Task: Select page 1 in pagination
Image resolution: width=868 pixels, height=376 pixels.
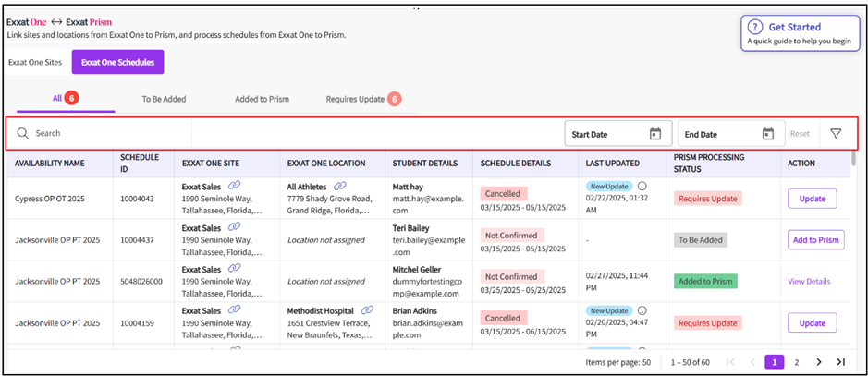Action: tap(775, 362)
